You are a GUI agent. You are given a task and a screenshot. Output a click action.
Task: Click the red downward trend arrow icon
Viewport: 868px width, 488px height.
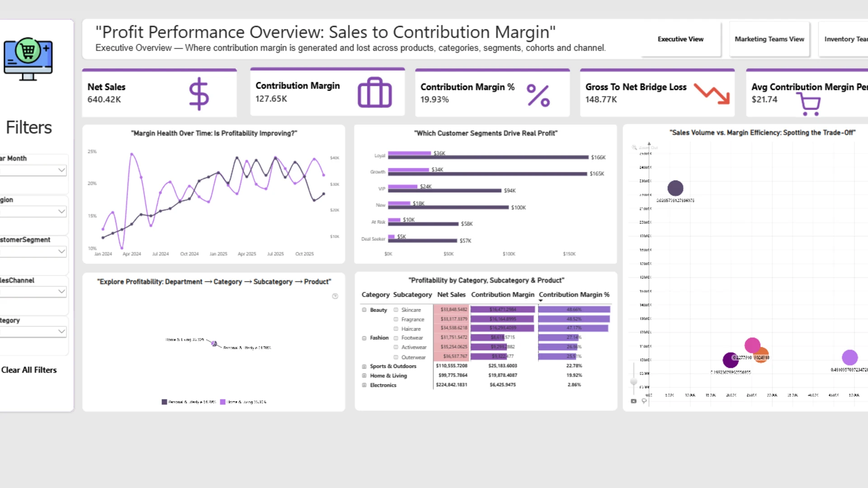[x=712, y=94]
